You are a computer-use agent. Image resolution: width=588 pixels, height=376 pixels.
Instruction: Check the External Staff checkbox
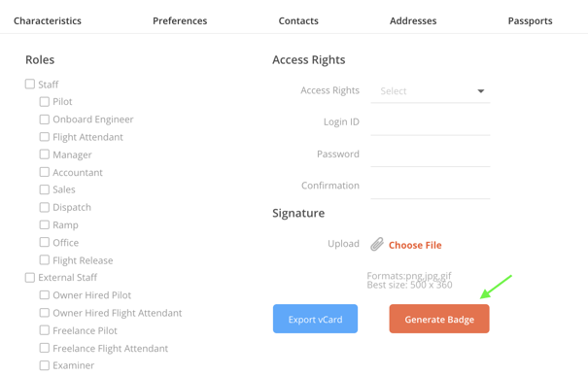[x=30, y=278]
